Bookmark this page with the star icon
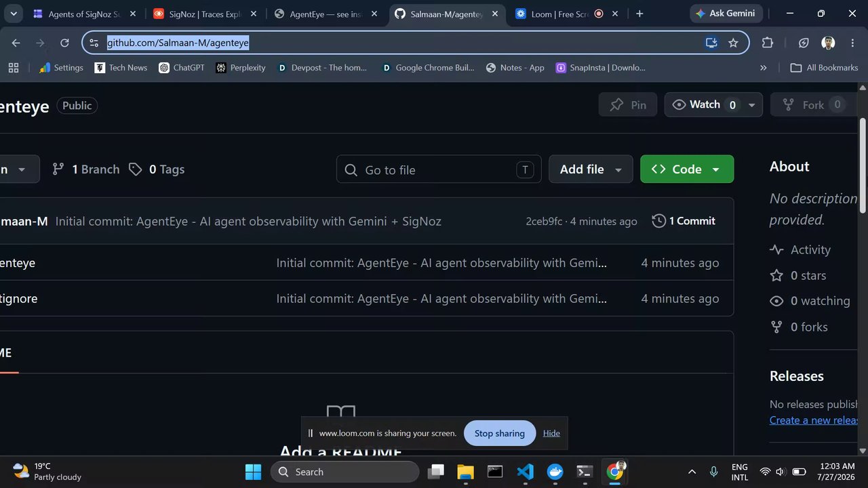The height and width of the screenshot is (488, 868). click(x=733, y=43)
